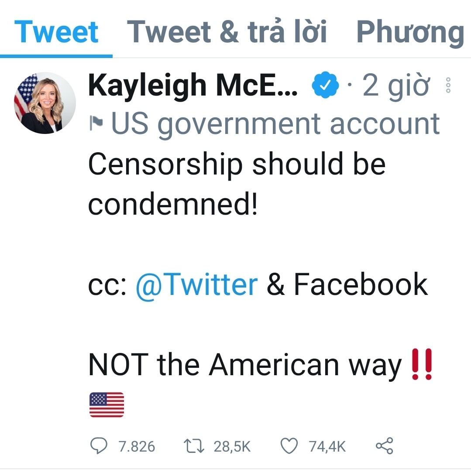Open the Tweet & trả lời tab
Screen dimensions: 471x476
pos(227,31)
